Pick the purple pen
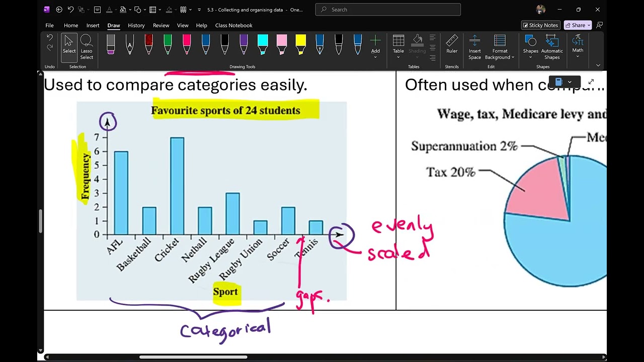 click(x=244, y=44)
